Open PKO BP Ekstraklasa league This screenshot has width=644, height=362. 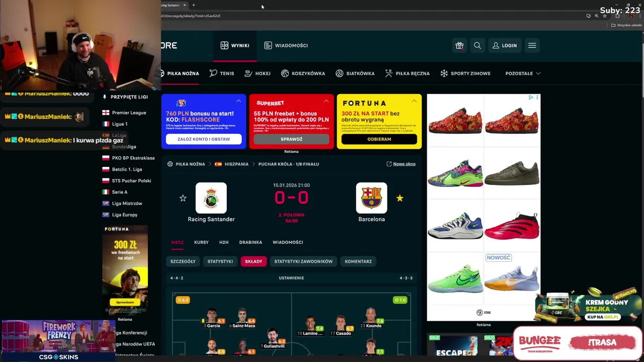point(133,158)
